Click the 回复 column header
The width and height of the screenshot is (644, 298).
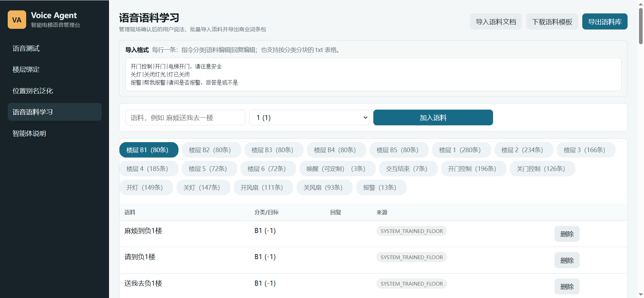pyautogui.click(x=336, y=212)
